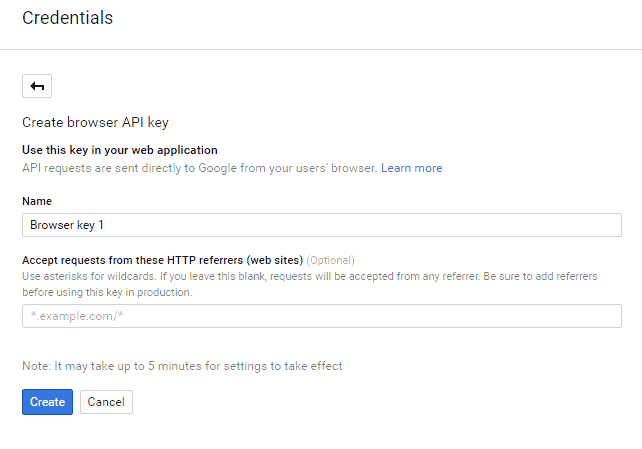Click the Use asterisks for wildcards help text

(x=310, y=277)
